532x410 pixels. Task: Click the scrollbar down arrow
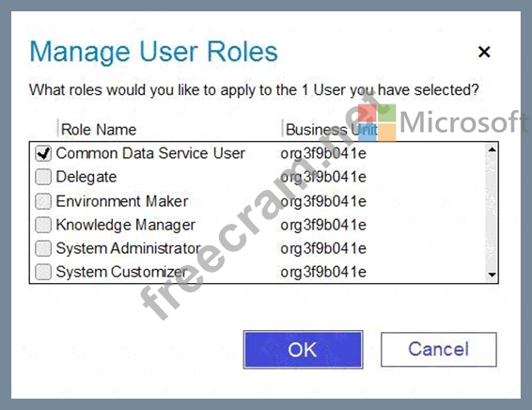tap(492, 275)
